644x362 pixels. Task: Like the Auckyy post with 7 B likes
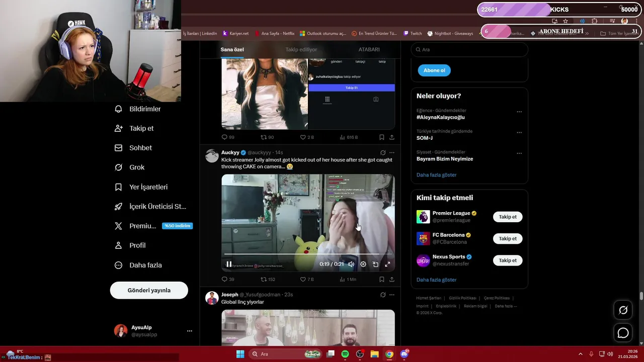point(307,279)
